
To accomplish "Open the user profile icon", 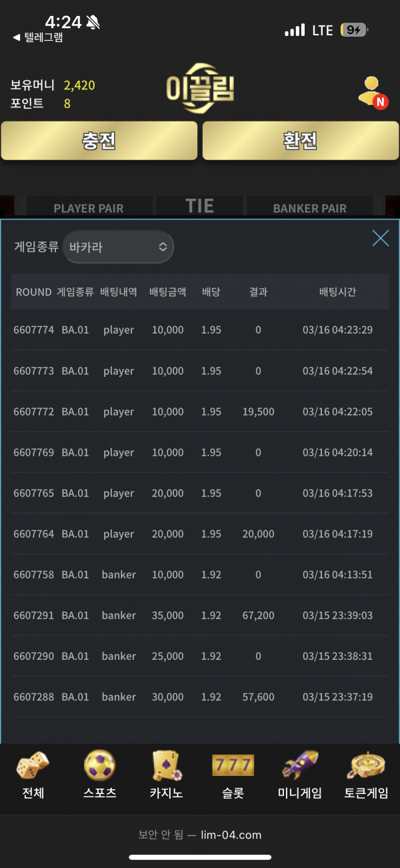I will coord(372,93).
